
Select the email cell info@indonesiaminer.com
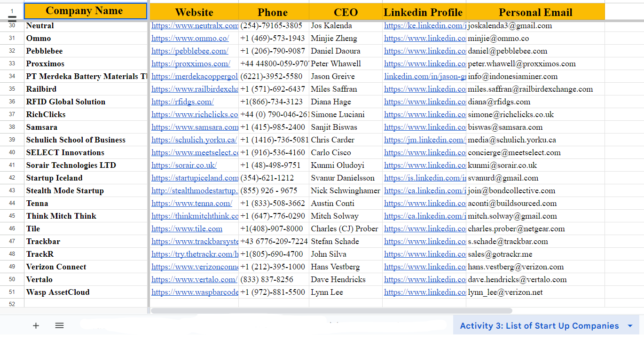[535, 77]
